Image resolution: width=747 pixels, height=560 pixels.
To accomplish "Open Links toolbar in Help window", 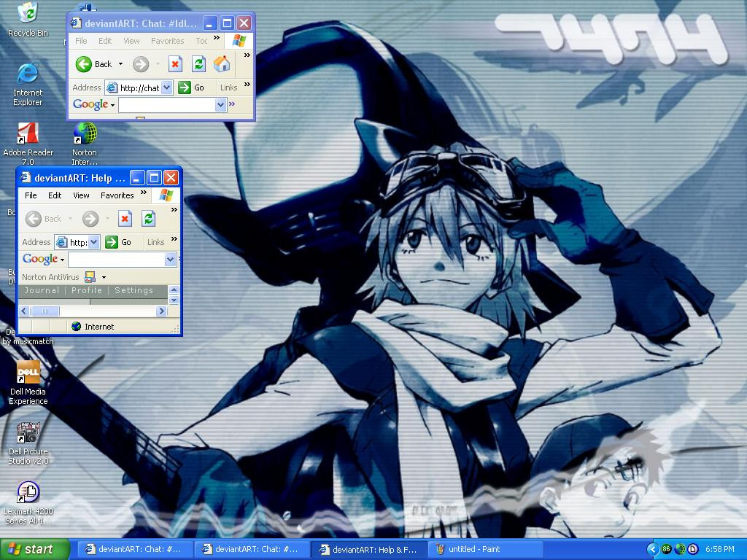I will pyautogui.click(x=156, y=242).
